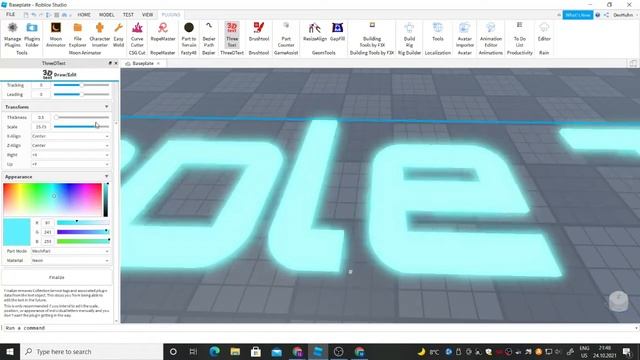The image size is (640, 360).
Task: Open the Rain Editor plugin
Action: click(544, 32)
